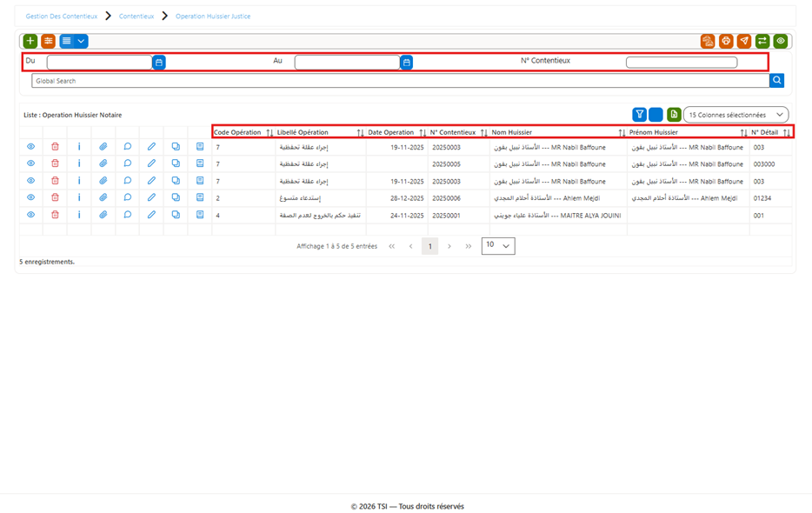Go to previous page in pagination

410,246
